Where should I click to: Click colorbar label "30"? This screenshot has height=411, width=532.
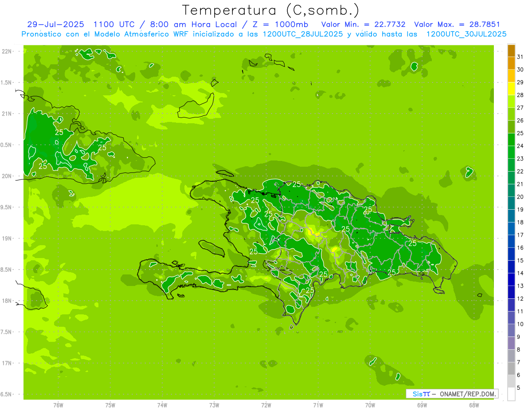[520, 70]
